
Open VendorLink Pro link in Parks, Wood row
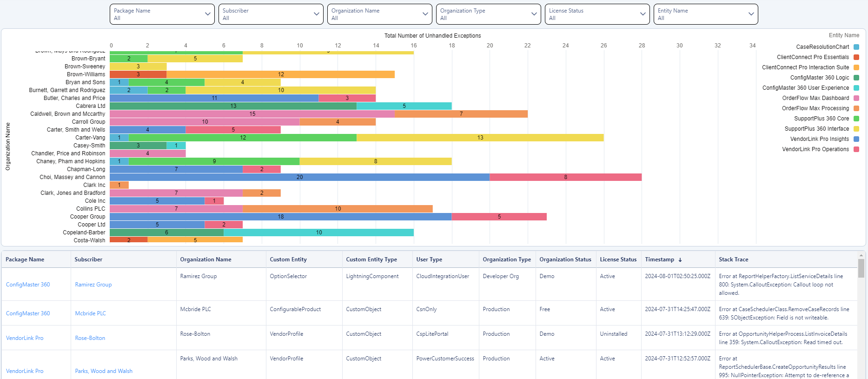[25, 371]
